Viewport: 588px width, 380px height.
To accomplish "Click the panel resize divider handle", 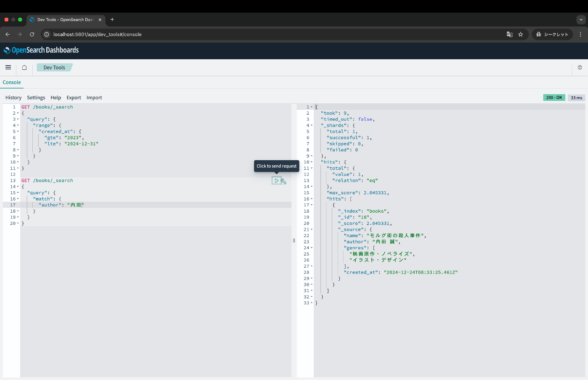I will pos(294,240).
